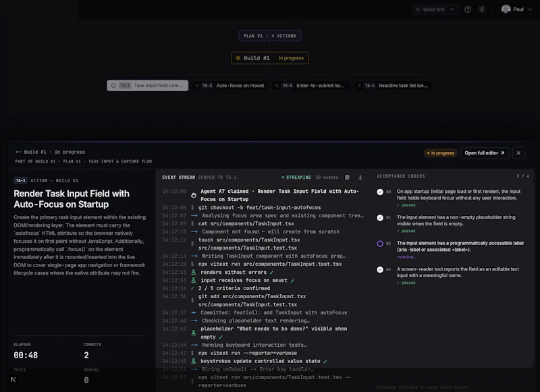Click Render Task Input Field title heading
Viewport: 540px width, 392px height.
(72, 199)
